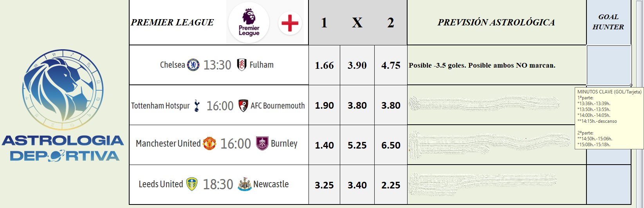
Task: Click the Fulham club crest
Action: point(242,65)
